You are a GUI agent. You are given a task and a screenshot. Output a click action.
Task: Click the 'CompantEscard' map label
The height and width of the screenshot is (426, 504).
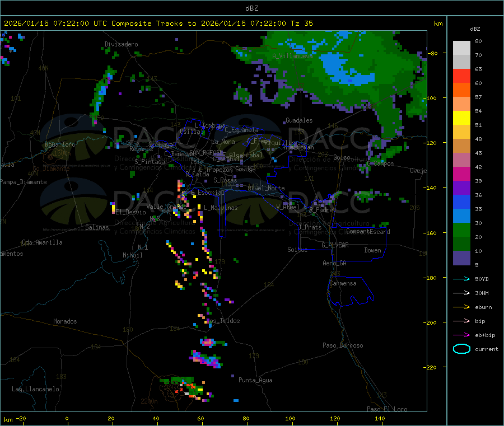pyautogui.click(x=368, y=232)
